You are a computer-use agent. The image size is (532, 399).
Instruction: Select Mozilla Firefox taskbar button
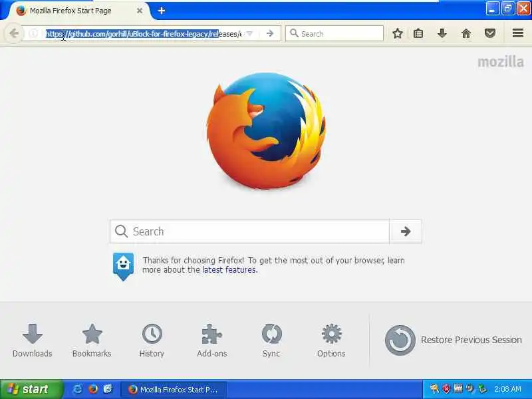point(174,390)
